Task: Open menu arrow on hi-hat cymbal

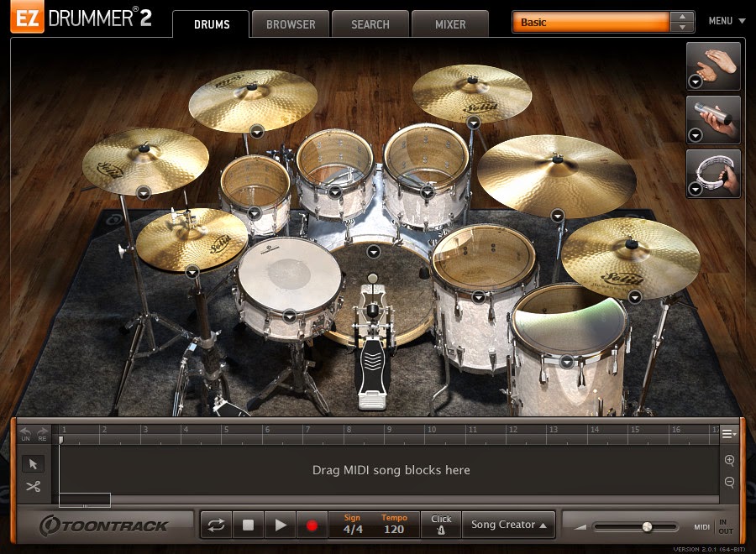Action: [192, 273]
